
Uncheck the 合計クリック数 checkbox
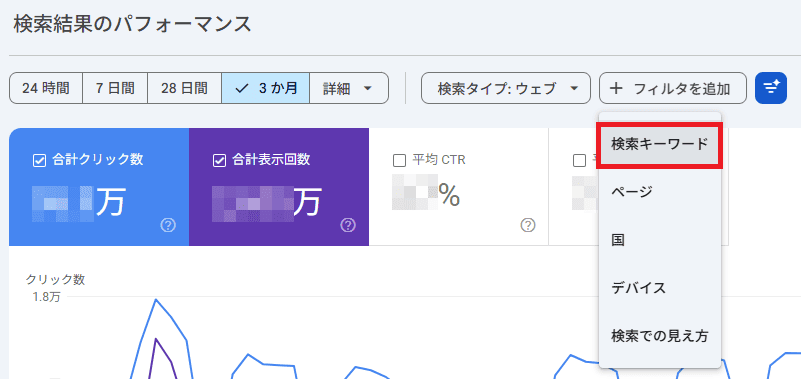tap(39, 160)
